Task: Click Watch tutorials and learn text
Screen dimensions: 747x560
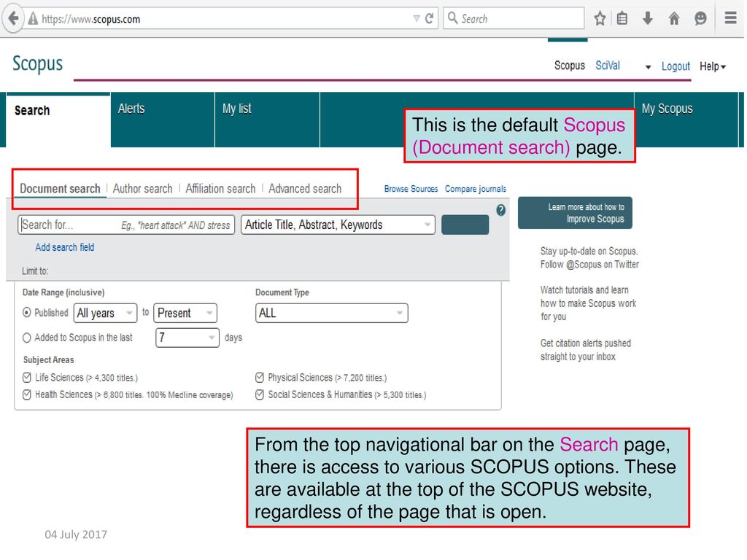Action: click(x=584, y=290)
